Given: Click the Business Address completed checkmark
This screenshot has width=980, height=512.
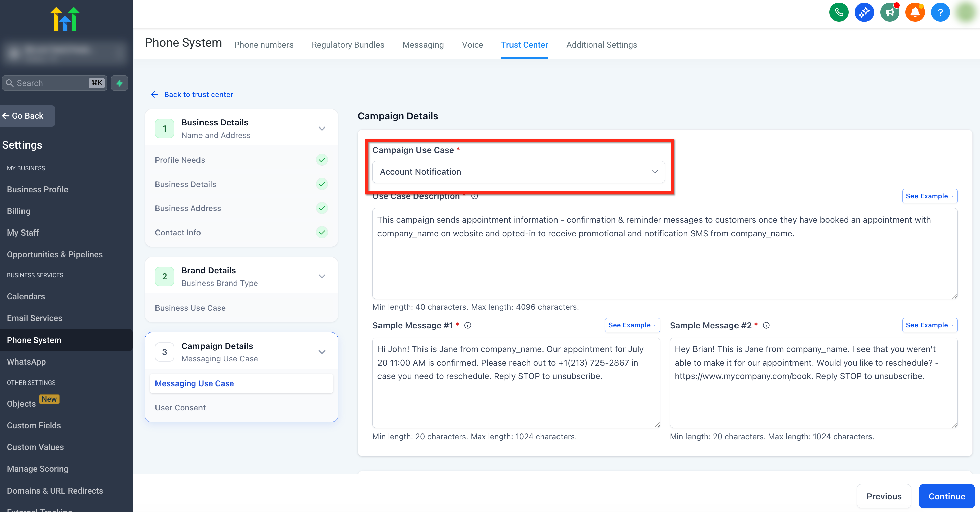Looking at the screenshot, I should pyautogui.click(x=322, y=208).
